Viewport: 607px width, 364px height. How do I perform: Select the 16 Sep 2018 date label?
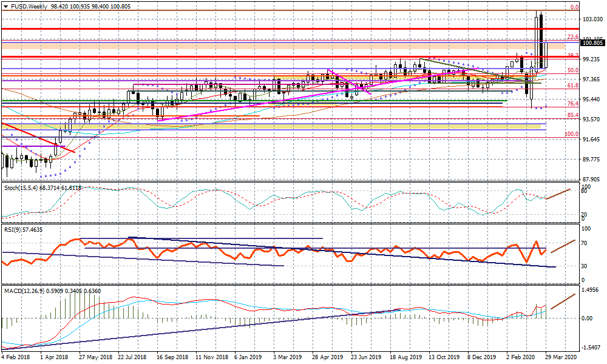pos(172,357)
